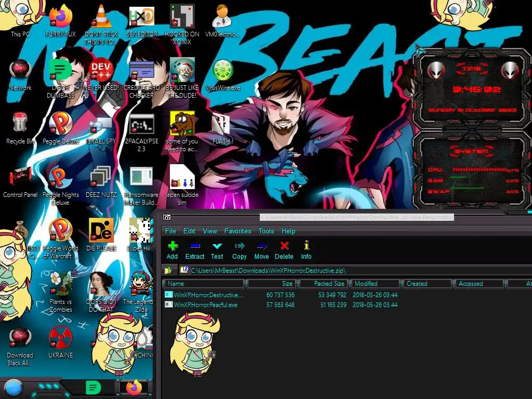This screenshot has height=399, width=532.
Task: Click the TIME clock widget display
Action: click(476, 89)
